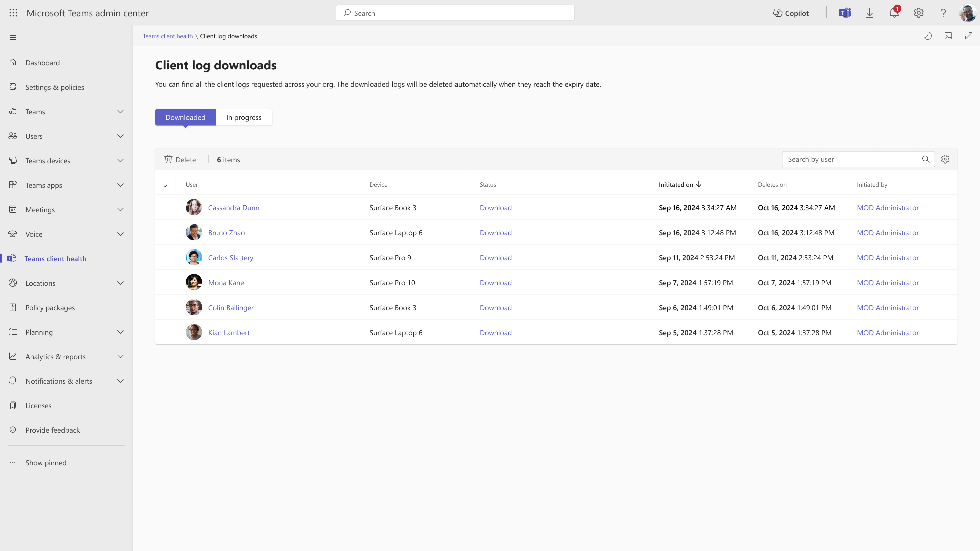Select Teams client health in sidebar

tap(56, 258)
